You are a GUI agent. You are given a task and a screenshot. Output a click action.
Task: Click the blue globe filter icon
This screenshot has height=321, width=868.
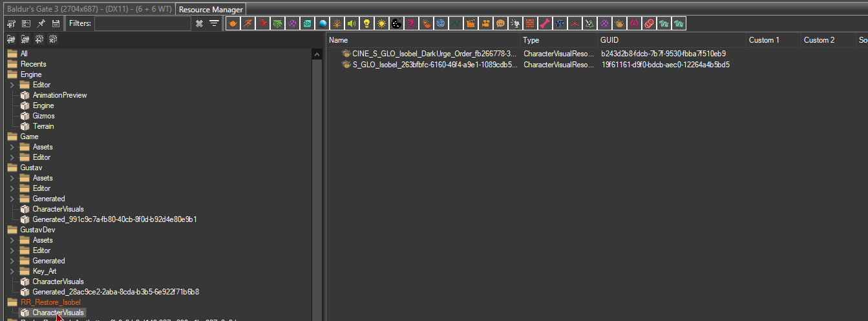pos(440,23)
